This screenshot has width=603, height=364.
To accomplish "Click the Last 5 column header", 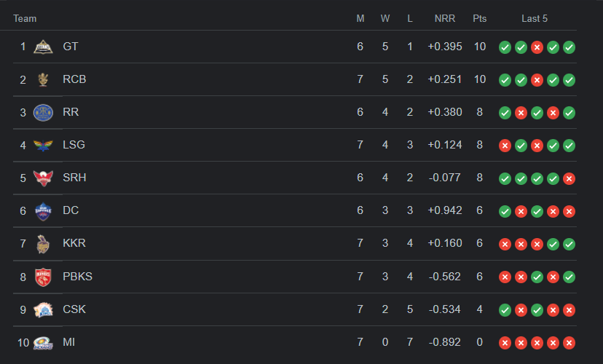I will pyautogui.click(x=535, y=18).
